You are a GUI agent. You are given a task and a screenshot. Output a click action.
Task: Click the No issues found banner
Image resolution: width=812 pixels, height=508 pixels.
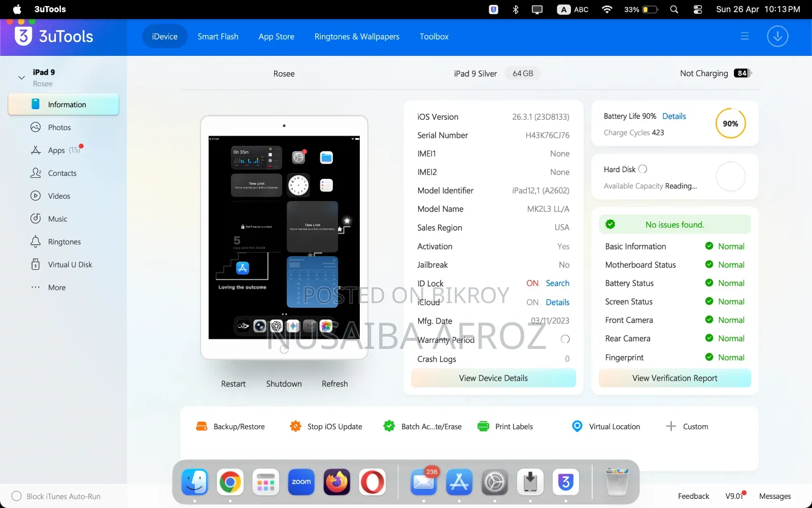(x=674, y=225)
